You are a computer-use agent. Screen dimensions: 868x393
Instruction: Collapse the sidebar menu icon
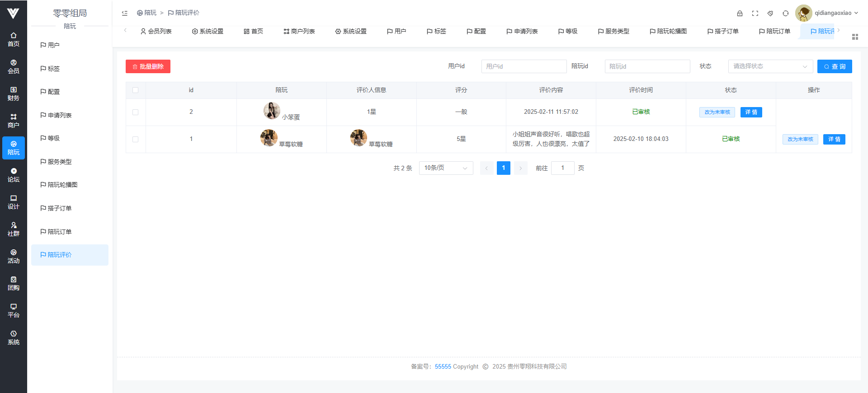pos(125,13)
